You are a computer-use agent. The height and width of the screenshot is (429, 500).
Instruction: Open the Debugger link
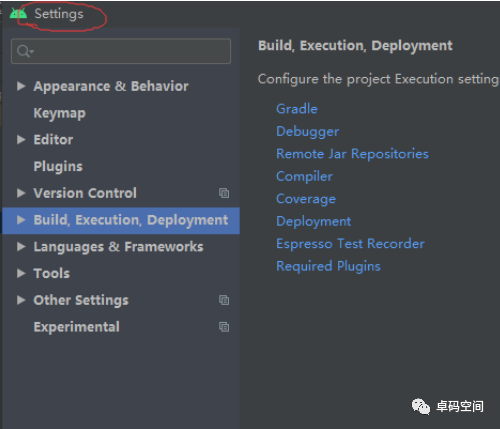pos(308,132)
